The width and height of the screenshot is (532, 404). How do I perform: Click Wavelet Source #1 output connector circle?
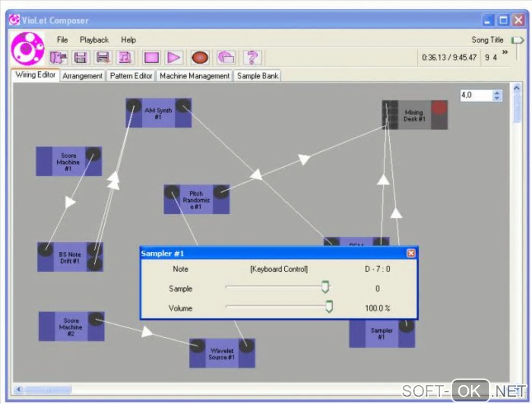(x=247, y=346)
